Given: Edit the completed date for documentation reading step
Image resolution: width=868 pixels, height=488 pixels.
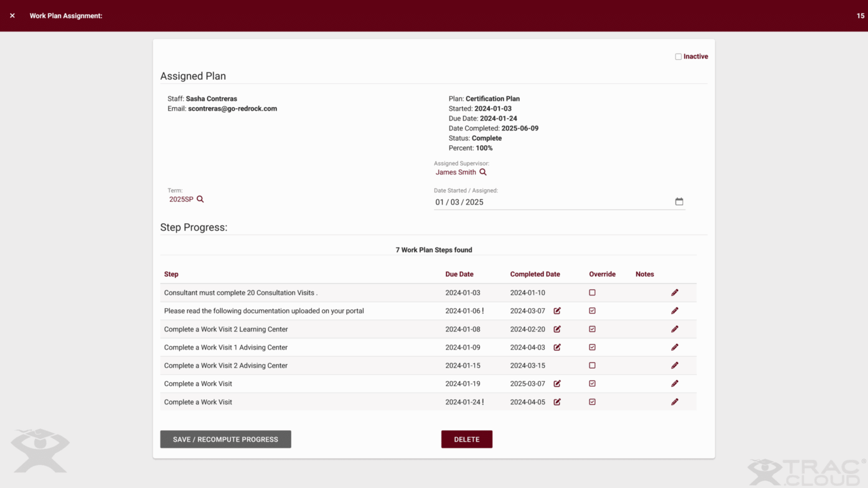Looking at the screenshot, I should coord(557,311).
